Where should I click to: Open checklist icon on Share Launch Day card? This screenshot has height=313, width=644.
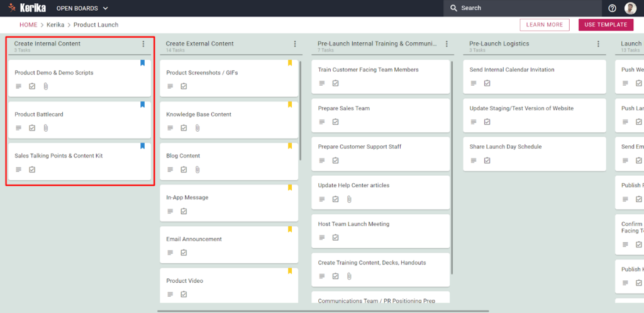click(x=487, y=161)
